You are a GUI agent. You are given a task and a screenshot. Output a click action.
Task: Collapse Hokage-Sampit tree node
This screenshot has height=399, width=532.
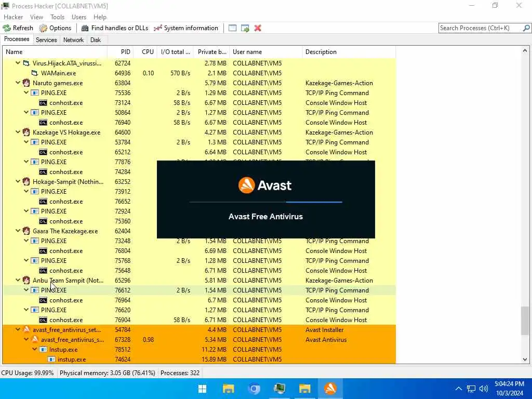pyautogui.click(x=18, y=181)
